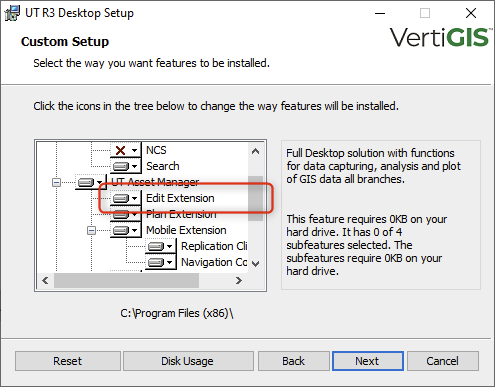Open the Search feature drive icon dropdown
This screenshot has width=495, height=387.
125,166
